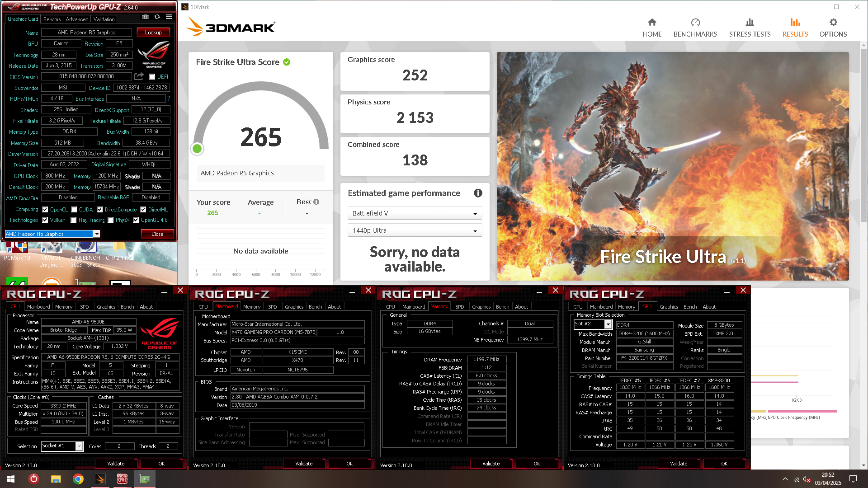Click OK in Memory CPU-Z window

[537, 464]
